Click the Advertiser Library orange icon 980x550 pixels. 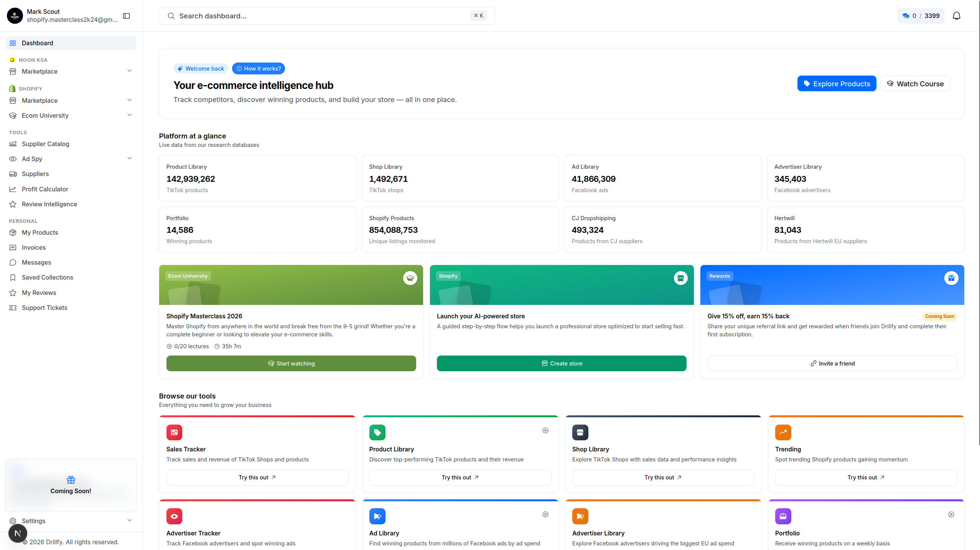pyautogui.click(x=580, y=516)
